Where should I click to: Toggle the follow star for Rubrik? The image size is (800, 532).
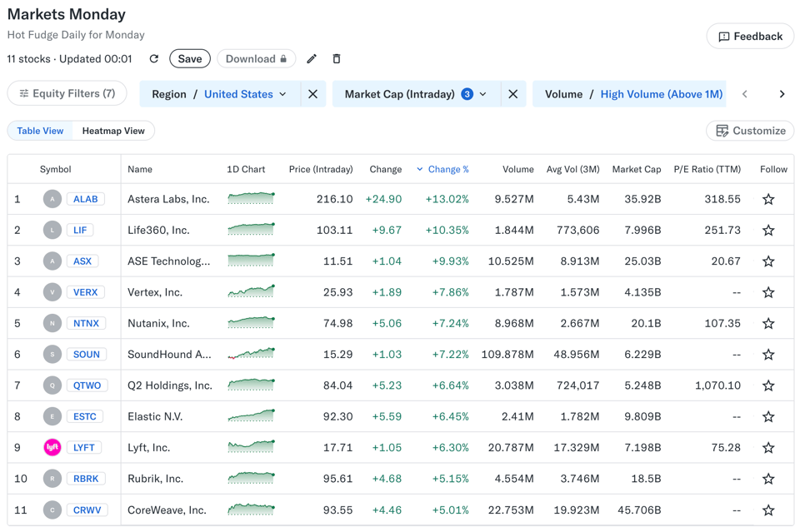click(767, 478)
